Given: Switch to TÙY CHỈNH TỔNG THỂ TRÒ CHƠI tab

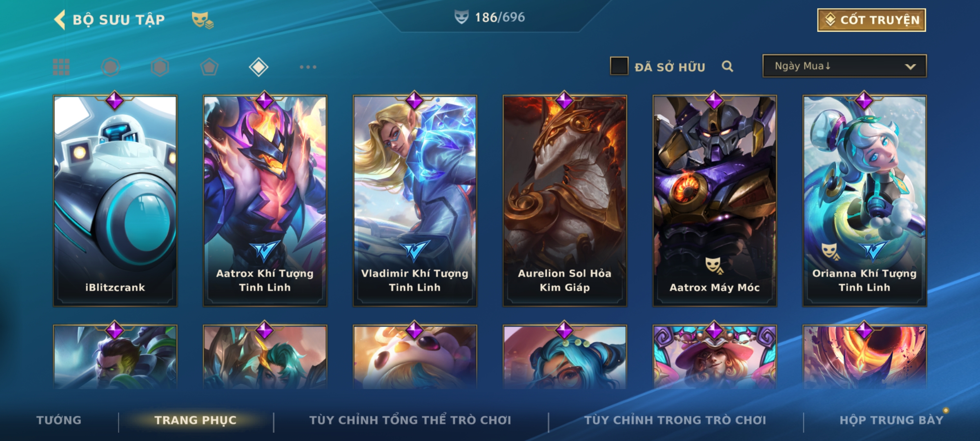Looking at the screenshot, I should (410, 420).
